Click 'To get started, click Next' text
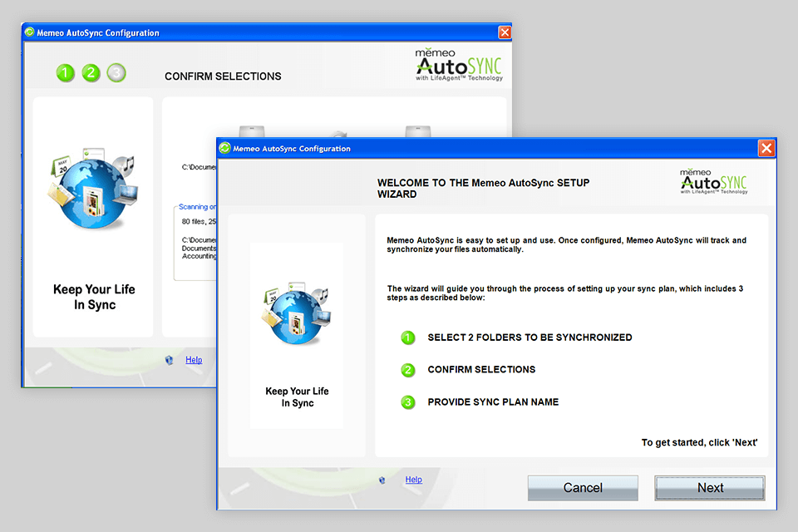Viewport: 798px width, 532px height. coord(699,442)
